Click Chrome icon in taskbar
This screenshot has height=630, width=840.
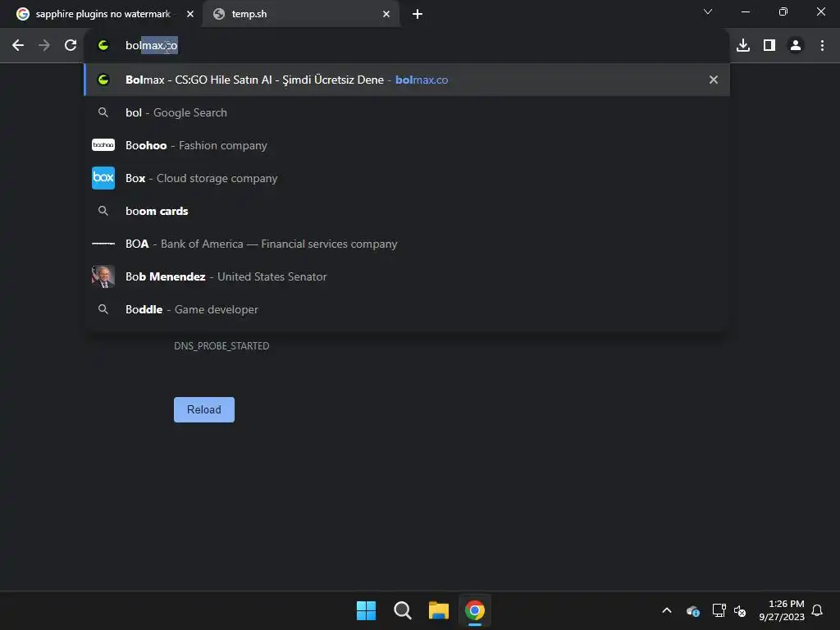click(475, 610)
